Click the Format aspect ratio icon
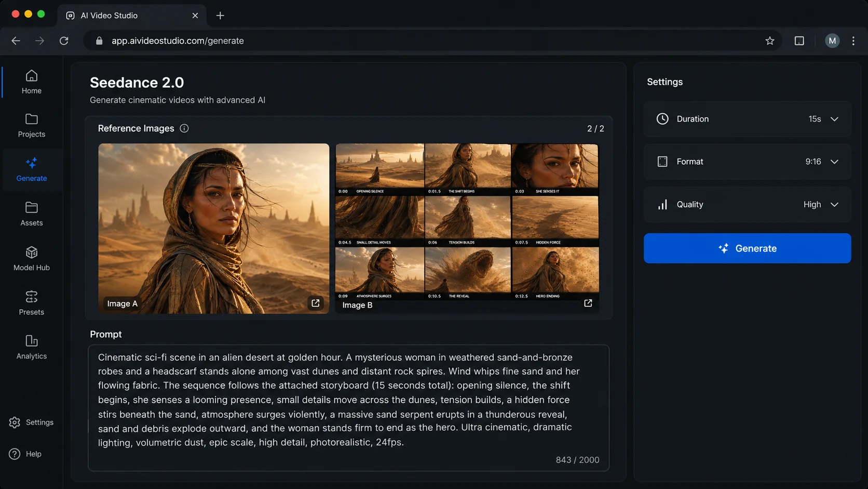The height and width of the screenshot is (489, 868). click(662, 162)
